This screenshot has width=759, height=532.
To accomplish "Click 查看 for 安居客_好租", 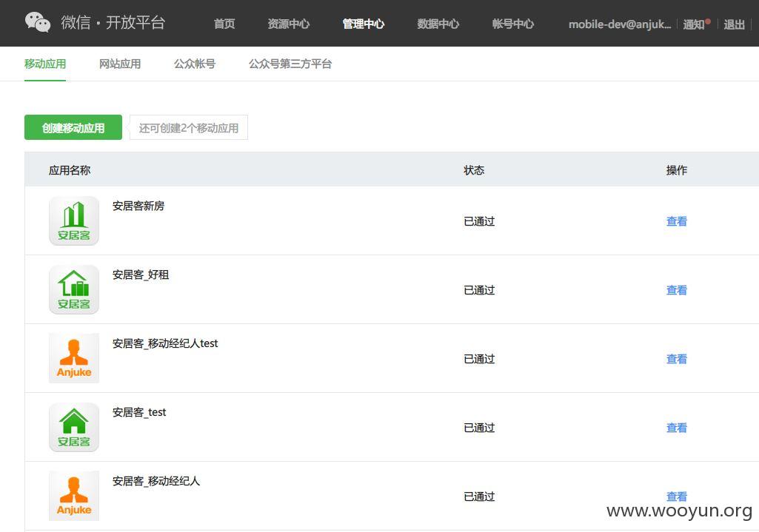I will click(677, 290).
